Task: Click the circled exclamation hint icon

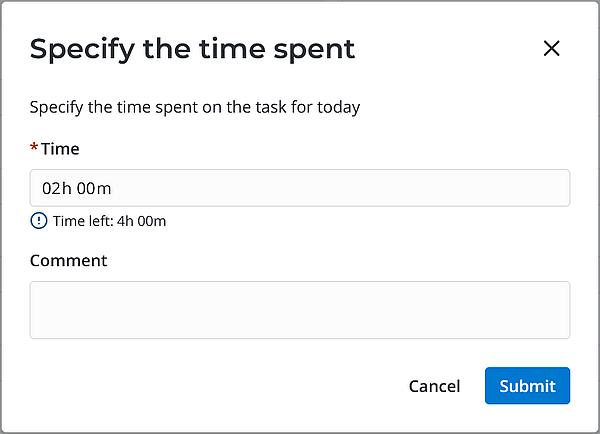Action: tap(38, 221)
